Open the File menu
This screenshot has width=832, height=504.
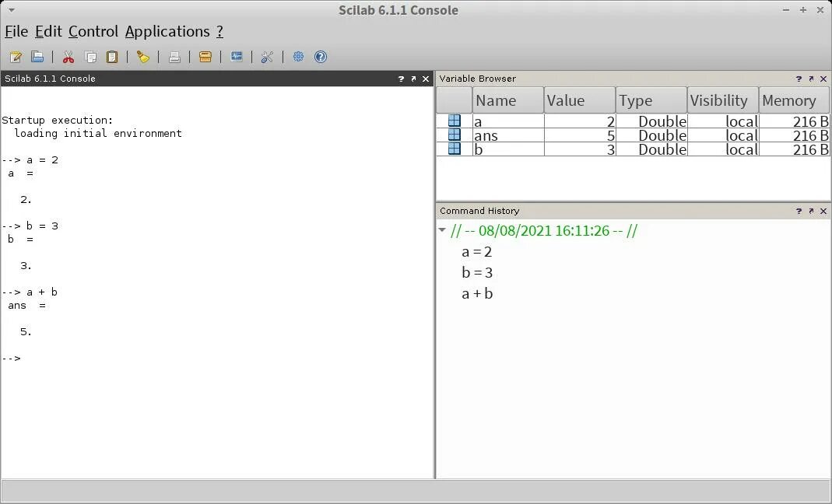[16, 31]
